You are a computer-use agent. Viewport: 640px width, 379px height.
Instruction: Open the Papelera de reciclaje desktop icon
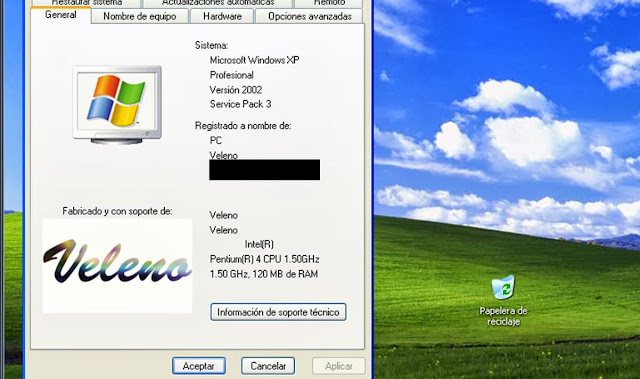(503, 301)
